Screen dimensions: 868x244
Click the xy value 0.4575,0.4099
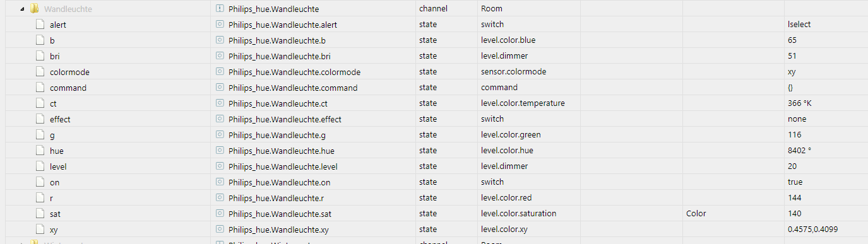pyautogui.click(x=813, y=229)
